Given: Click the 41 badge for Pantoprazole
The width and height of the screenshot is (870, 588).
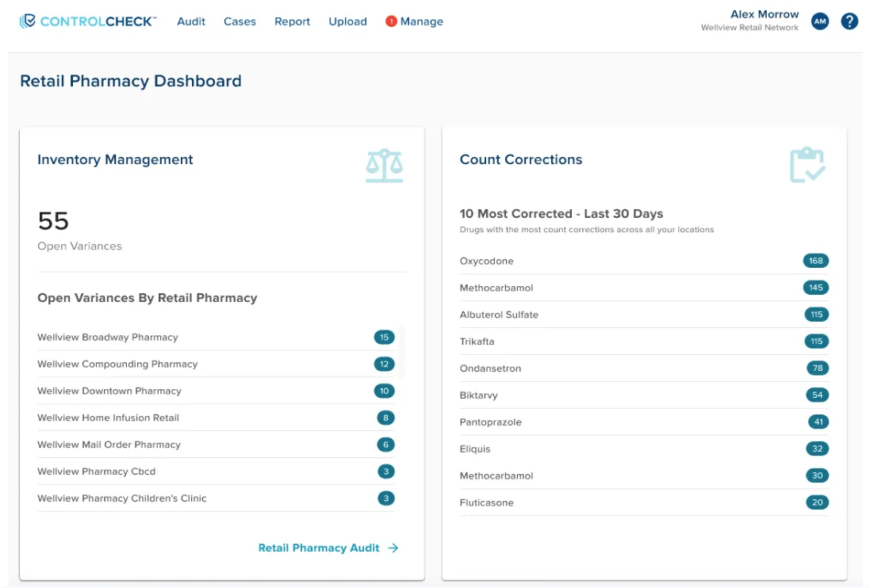Looking at the screenshot, I should 818,422.
